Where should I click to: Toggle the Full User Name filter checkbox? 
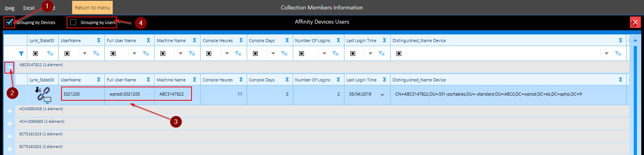113,54
